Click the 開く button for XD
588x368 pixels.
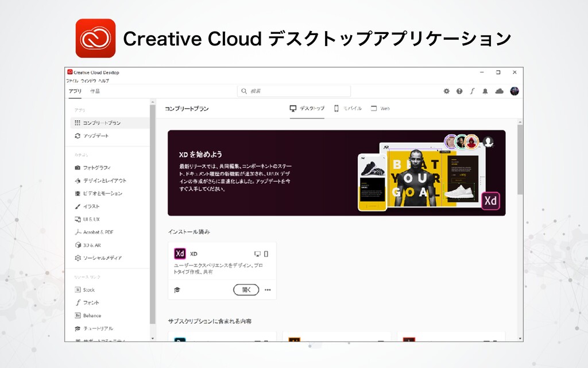click(246, 290)
